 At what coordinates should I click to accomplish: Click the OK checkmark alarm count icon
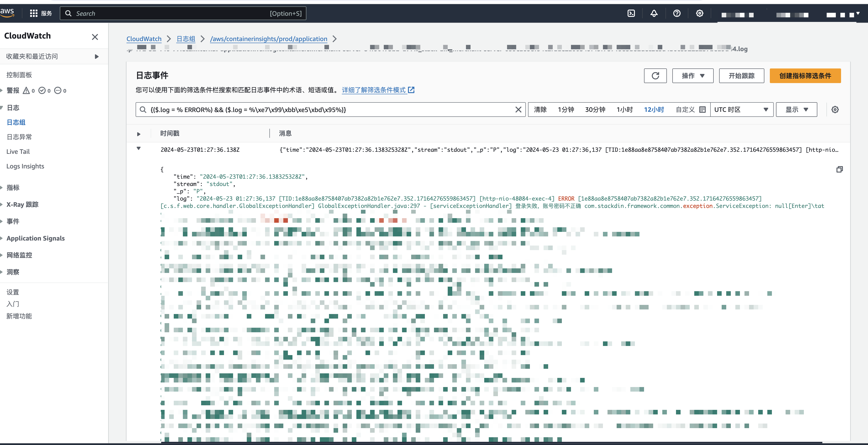[x=42, y=90]
